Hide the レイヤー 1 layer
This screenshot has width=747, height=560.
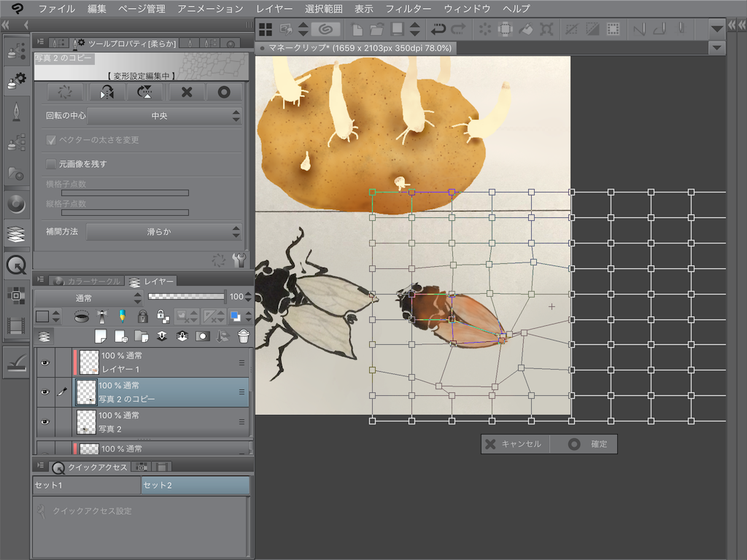[45, 363]
